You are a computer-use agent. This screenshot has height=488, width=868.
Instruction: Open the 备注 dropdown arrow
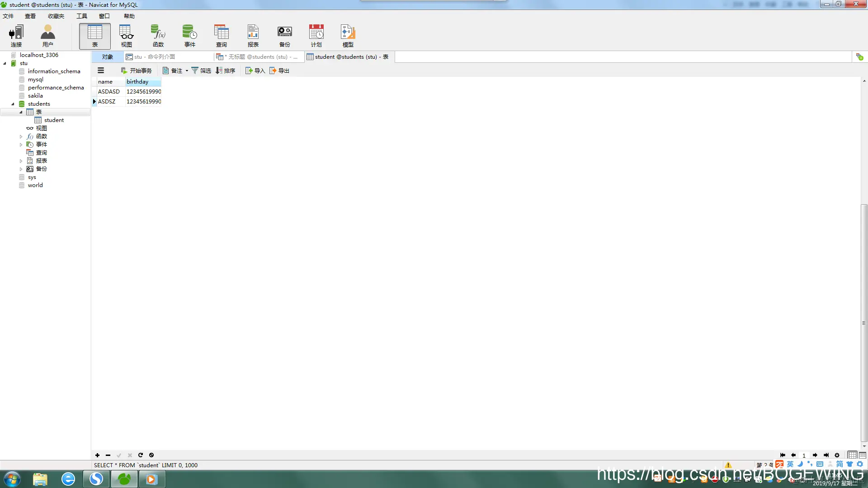pyautogui.click(x=187, y=70)
